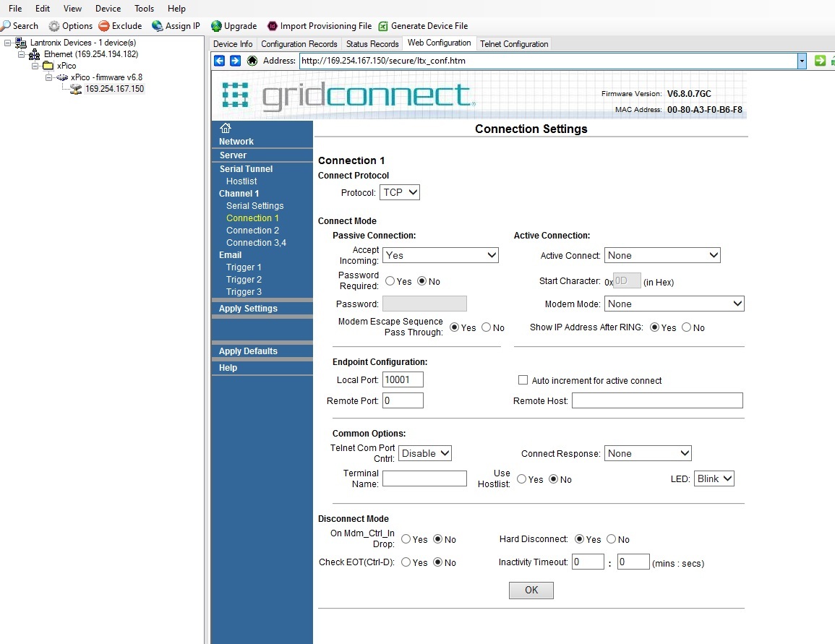Viewport: 835px width, 644px height.
Task: Click Generate Device File icon
Action: (x=383, y=25)
